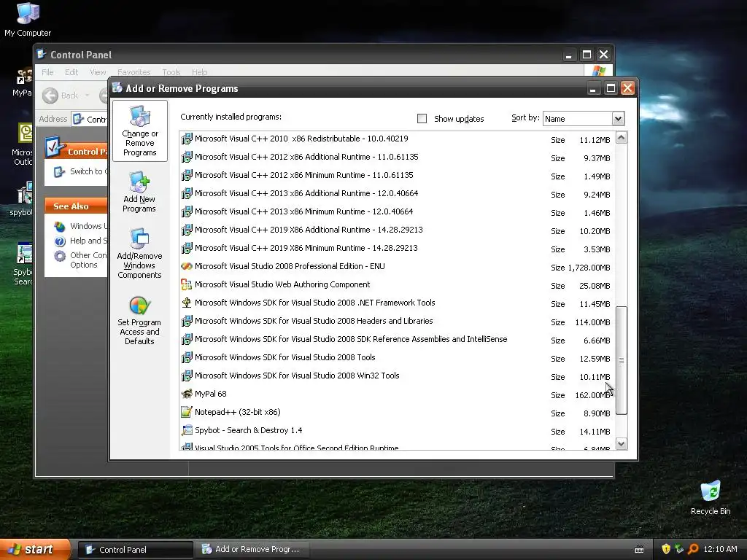Click Visual Studio Web Authoring Component icon
747x560 pixels.
187,284
